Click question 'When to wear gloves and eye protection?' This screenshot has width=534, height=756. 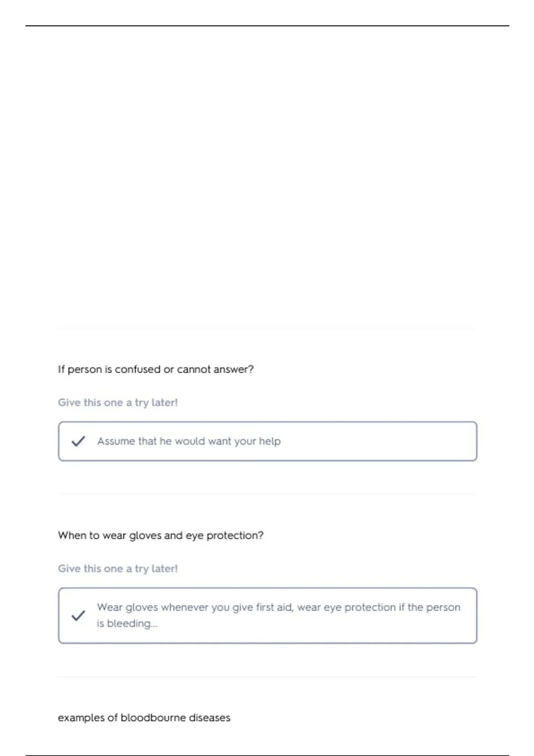[x=161, y=535]
